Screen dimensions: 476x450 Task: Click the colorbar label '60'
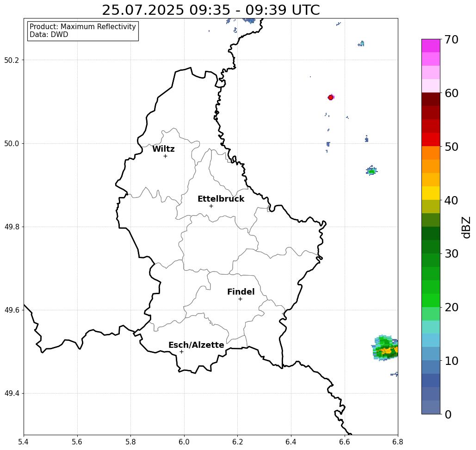click(x=451, y=93)
